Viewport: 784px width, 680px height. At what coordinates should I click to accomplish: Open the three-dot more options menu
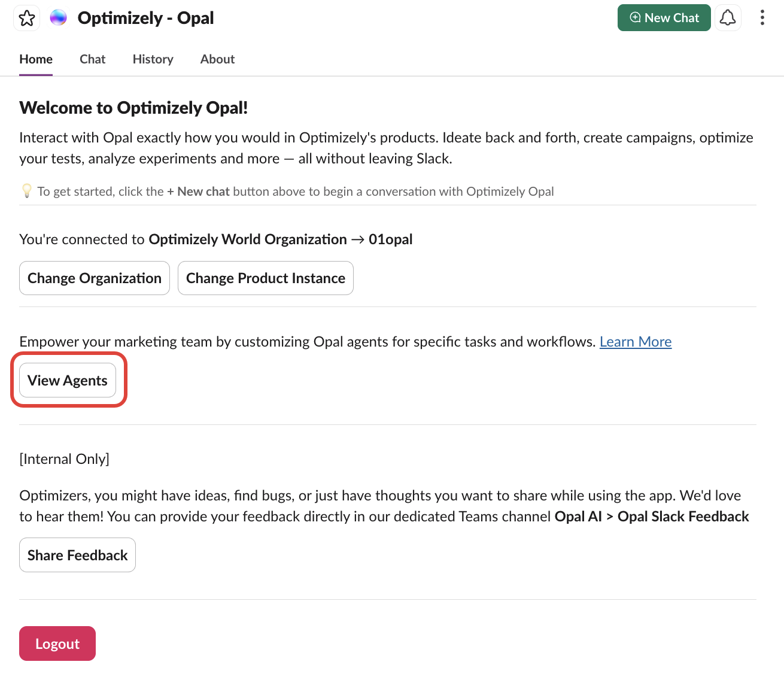[762, 18]
